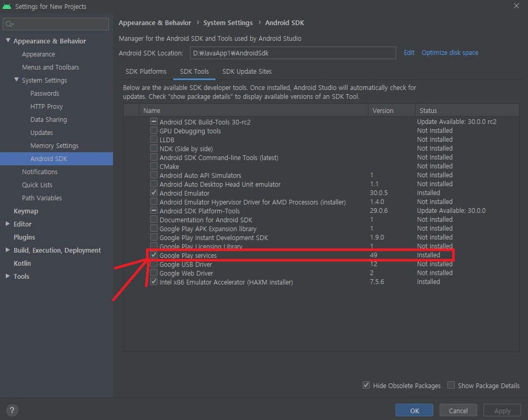Select Kotlin in sidebar

[22, 263]
